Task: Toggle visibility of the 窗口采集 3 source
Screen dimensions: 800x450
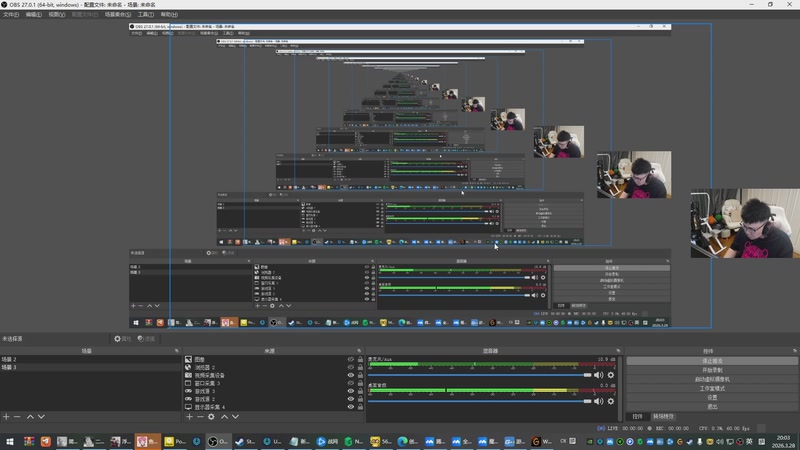Action: (351, 383)
